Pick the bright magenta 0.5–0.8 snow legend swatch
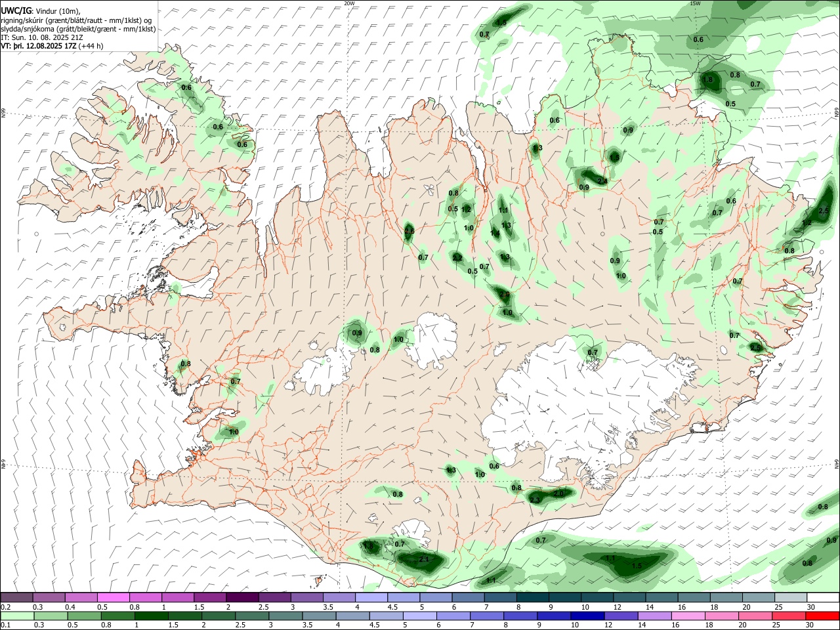The image size is (840, 630). pyautogui.click(x=113, y=597)
